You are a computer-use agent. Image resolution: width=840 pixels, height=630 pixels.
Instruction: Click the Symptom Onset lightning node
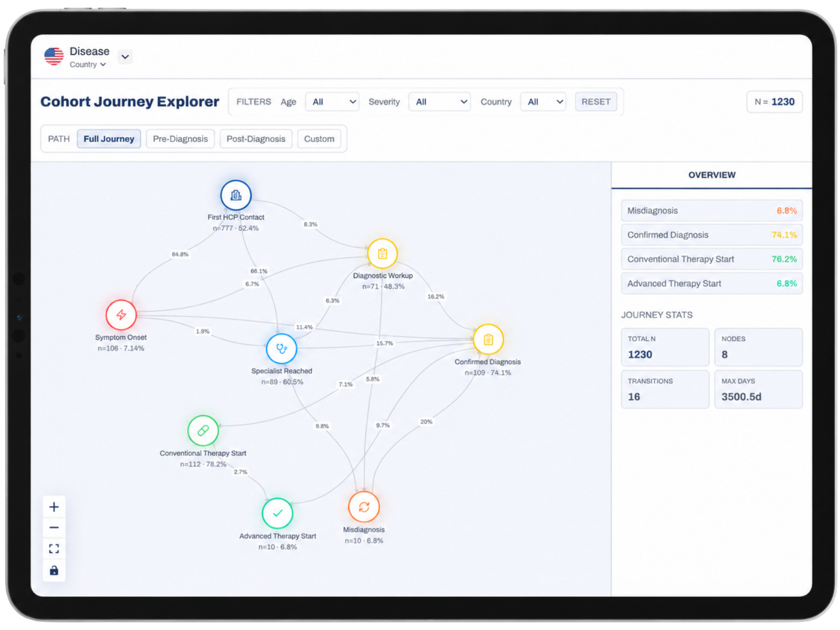coord(121,314)
